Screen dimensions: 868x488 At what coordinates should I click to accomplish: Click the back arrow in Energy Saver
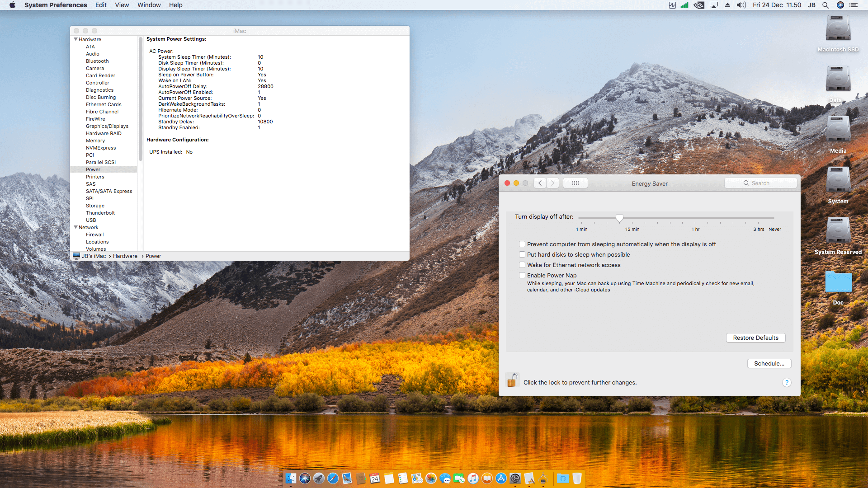[x=540, y=183]
